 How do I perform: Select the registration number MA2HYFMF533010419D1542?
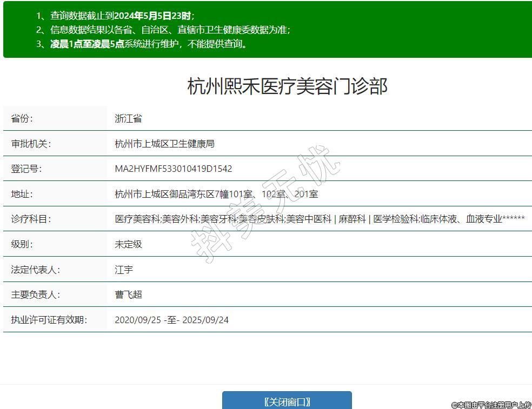(173, 169)
